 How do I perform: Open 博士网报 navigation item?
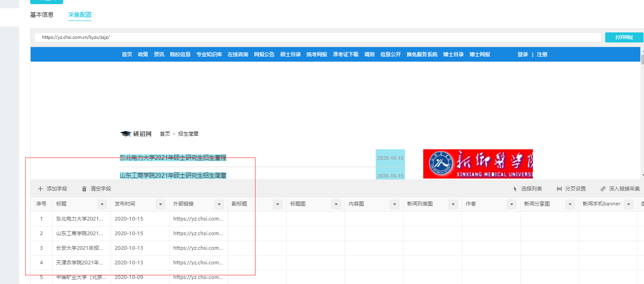pos(480,54)
